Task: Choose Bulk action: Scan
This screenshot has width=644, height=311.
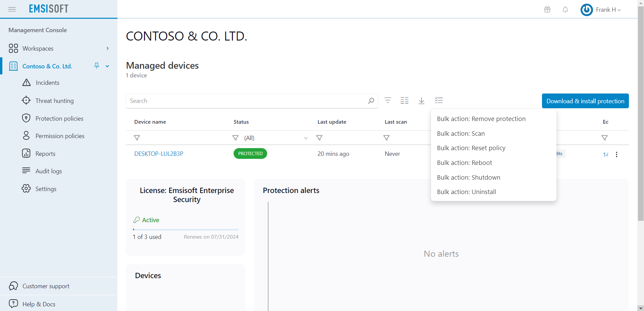Action: [x=494, y=134]
